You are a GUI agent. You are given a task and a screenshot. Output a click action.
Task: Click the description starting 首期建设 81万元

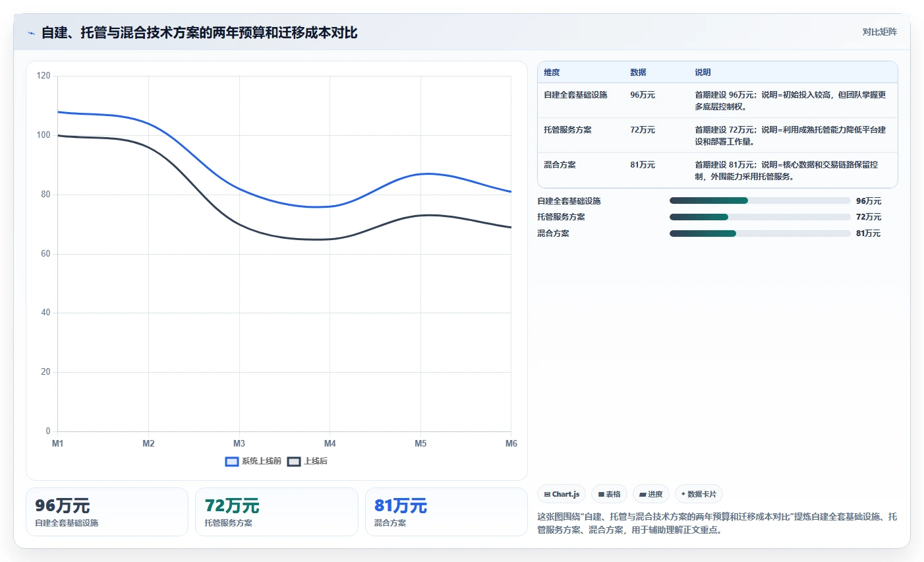click(786, 171)
